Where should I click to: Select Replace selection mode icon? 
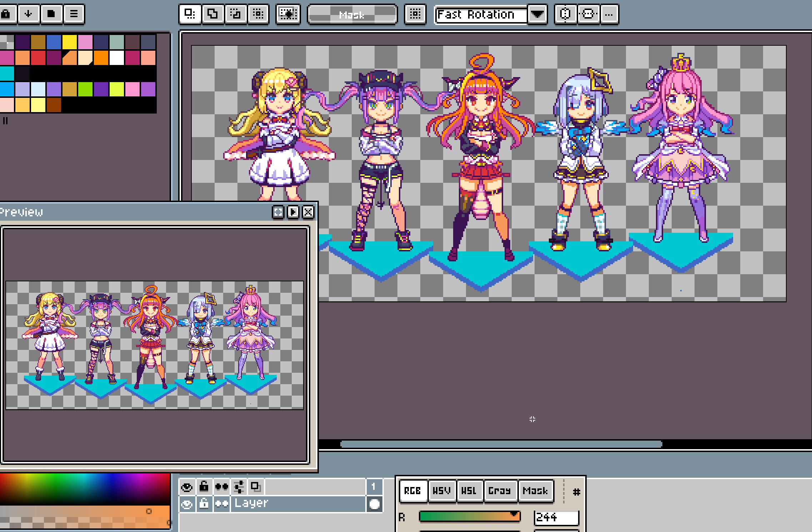pos(189,14)
